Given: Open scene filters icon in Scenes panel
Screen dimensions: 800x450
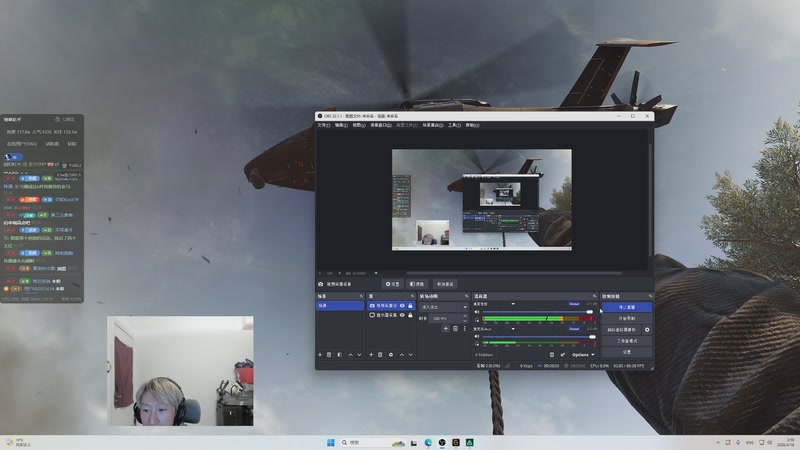Looking at the screenshot, I should (x=340, y=355).
